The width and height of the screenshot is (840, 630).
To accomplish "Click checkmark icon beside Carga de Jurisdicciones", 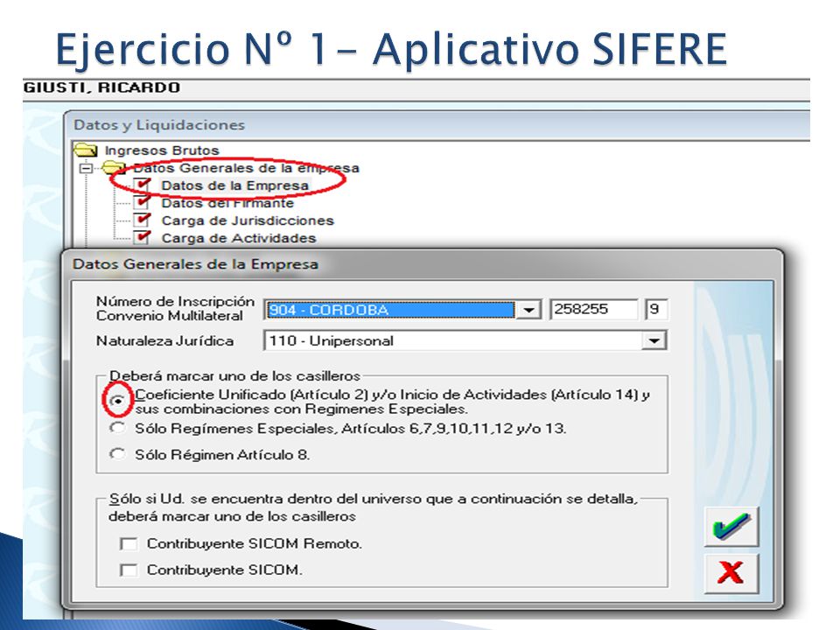I will 142,220.
